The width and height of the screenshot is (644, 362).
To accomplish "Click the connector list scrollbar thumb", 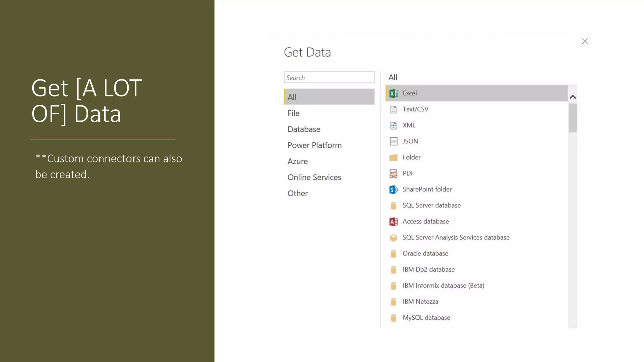I will pyautogui.click(x=573, y=118).
